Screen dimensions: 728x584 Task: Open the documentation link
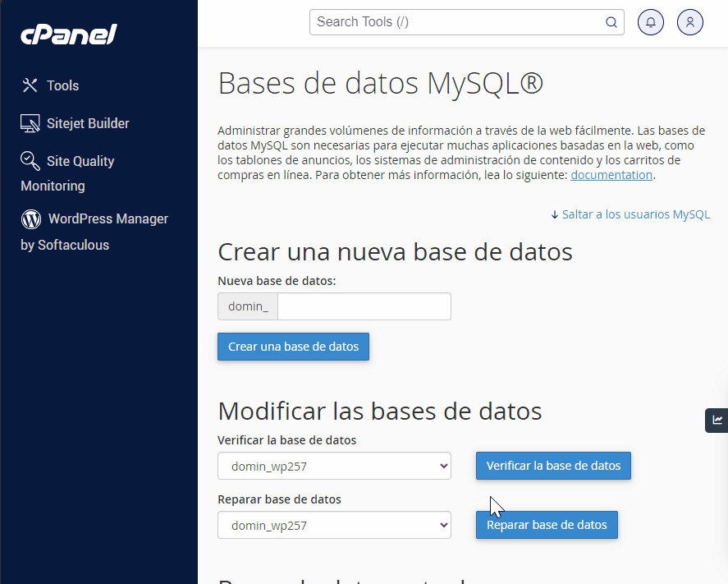[x=611, y=175]
